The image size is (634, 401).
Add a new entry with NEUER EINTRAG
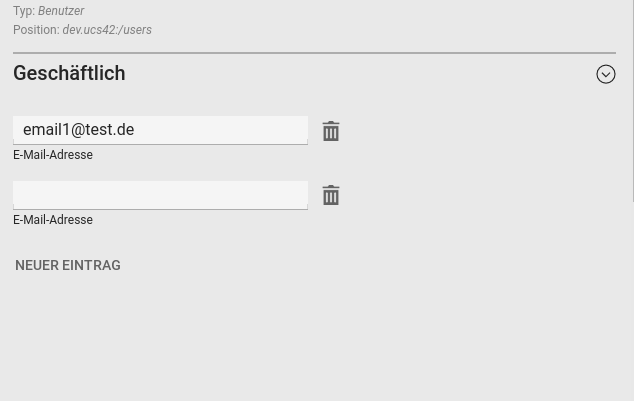(68, 265)
